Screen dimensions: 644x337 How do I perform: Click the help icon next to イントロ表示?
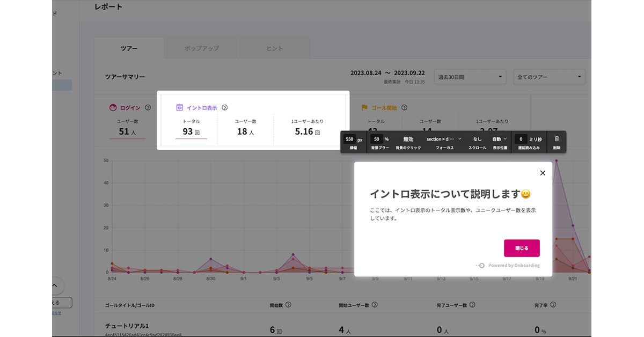tap(225, 108)
